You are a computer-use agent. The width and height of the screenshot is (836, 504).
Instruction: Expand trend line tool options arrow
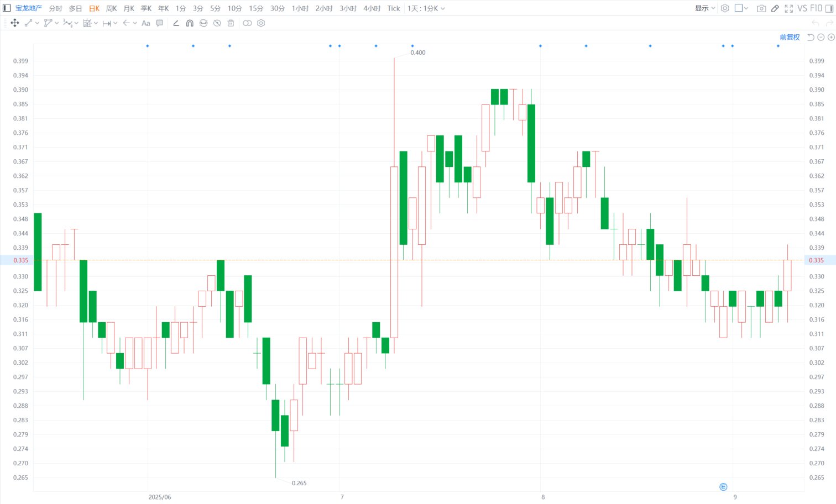click(x=37, y=23)
